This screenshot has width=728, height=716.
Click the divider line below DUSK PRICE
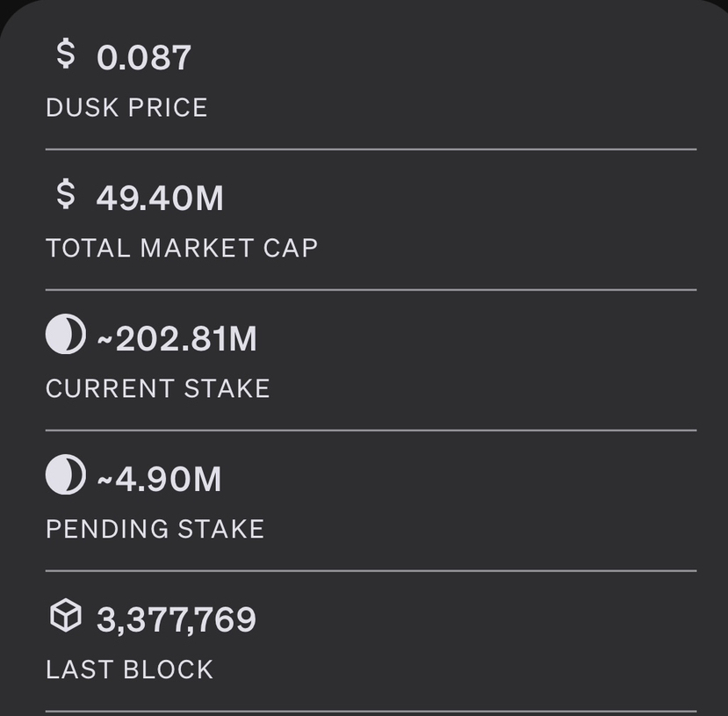tap(371, 149)
